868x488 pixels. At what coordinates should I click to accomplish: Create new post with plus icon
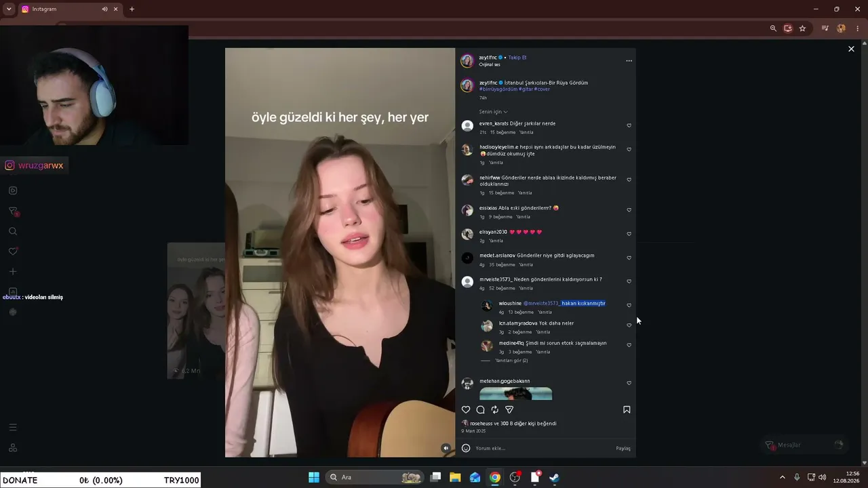click(13, 272)
